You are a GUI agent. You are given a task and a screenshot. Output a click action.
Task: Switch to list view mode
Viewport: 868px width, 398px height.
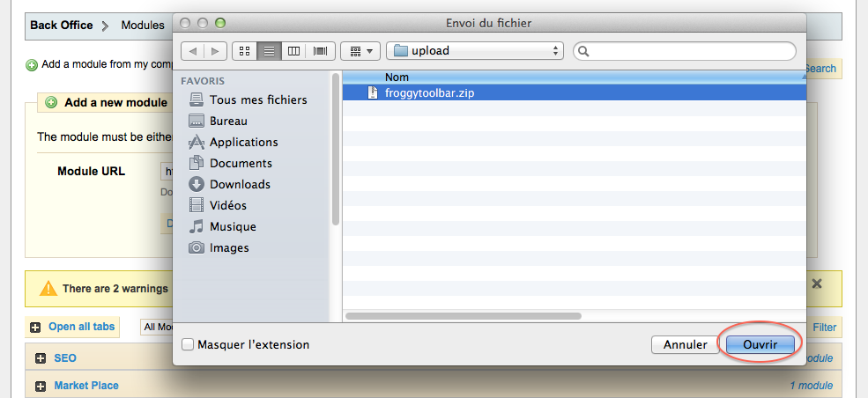pyautogui.click(x=270, y=51)
